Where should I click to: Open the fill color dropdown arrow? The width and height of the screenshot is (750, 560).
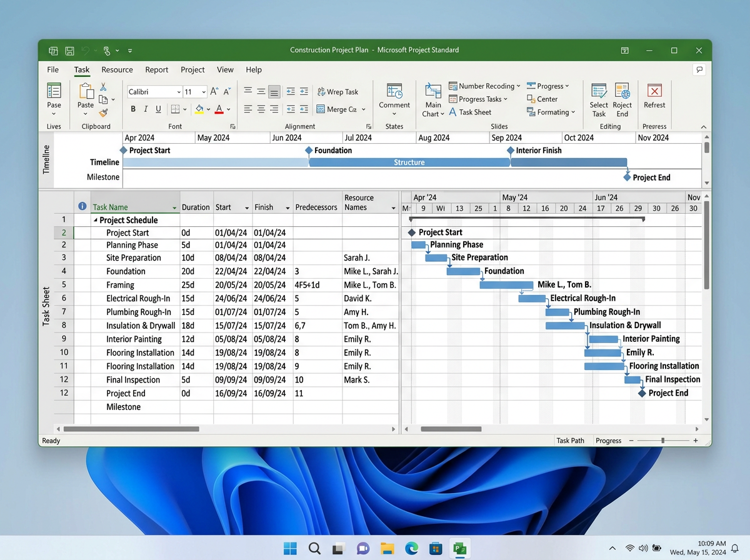(x=208, y=109)
